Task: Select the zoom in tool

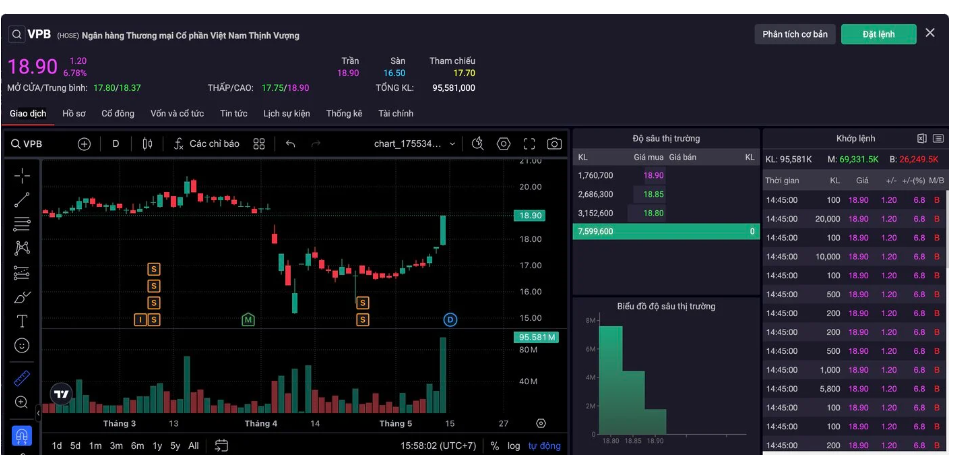Action: click(x=22, y=402)
